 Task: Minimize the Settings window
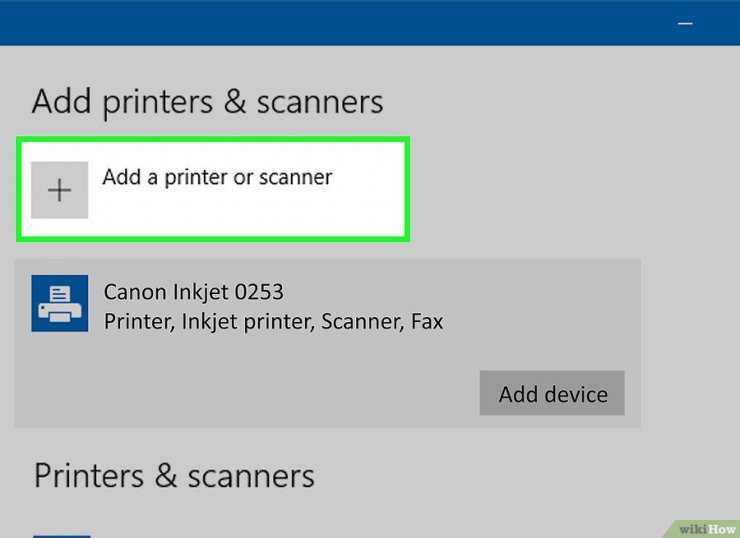coord(686,22)
